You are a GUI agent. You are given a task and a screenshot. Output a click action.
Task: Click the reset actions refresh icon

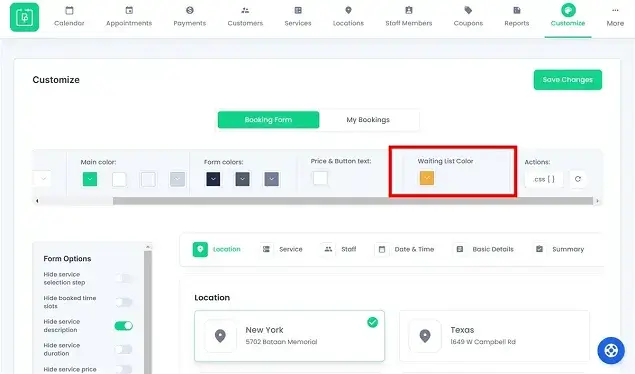[x=578, y=179]
